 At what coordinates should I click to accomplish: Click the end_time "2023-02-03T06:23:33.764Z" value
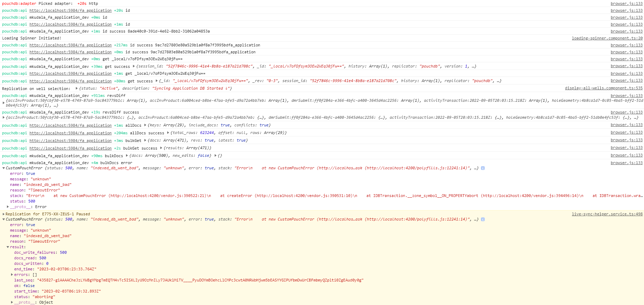pos(67,269)
